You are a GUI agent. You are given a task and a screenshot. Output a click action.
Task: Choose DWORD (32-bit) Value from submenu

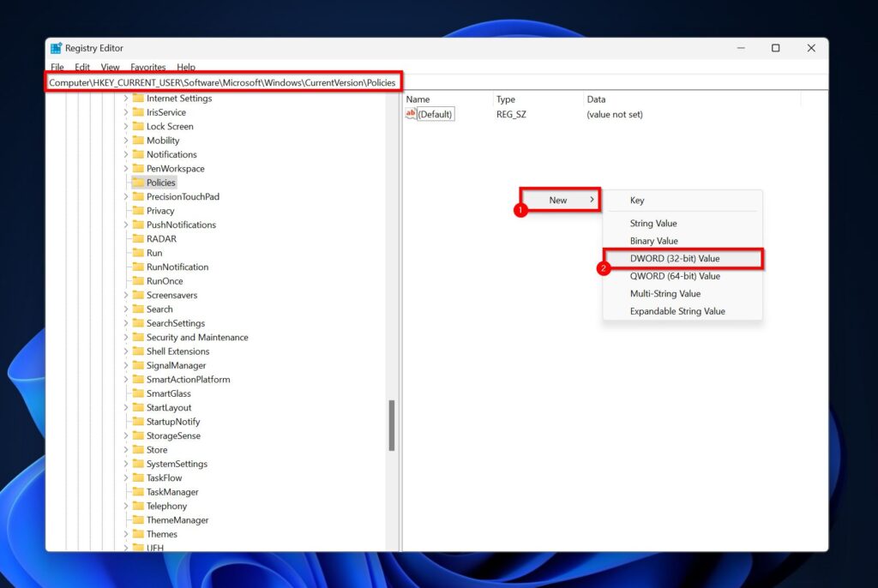point(675,259)
